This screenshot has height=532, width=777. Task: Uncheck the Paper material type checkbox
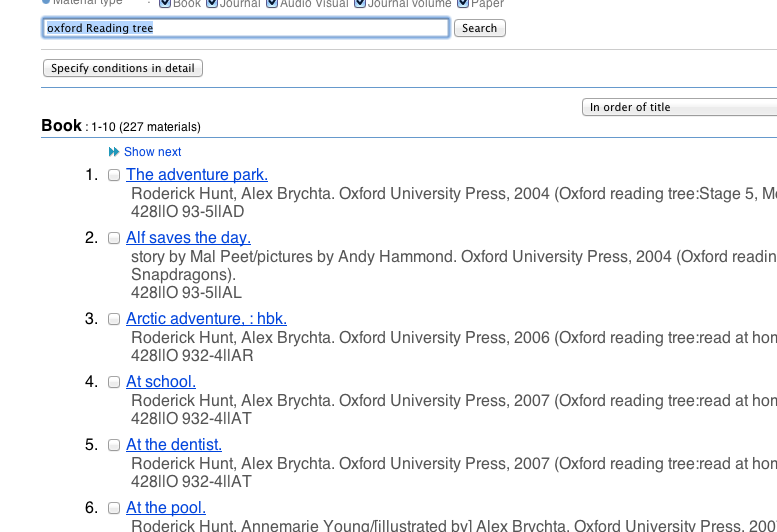463,4
